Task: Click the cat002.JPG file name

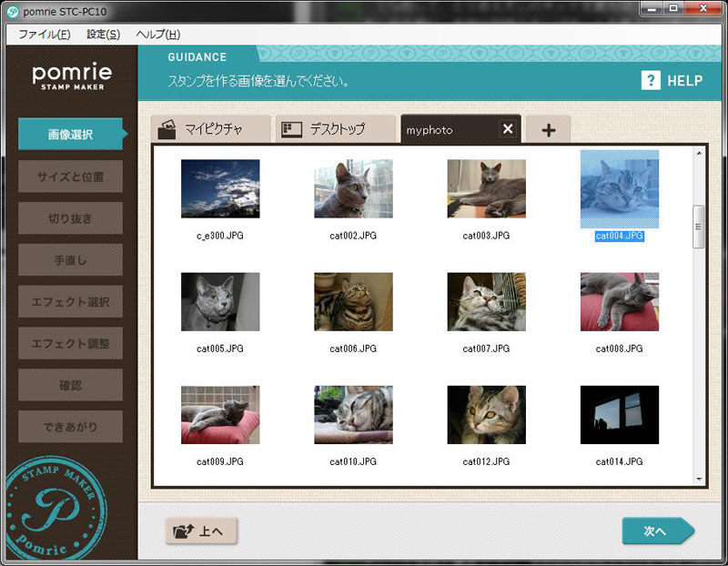Action: [x=353, y=236]
